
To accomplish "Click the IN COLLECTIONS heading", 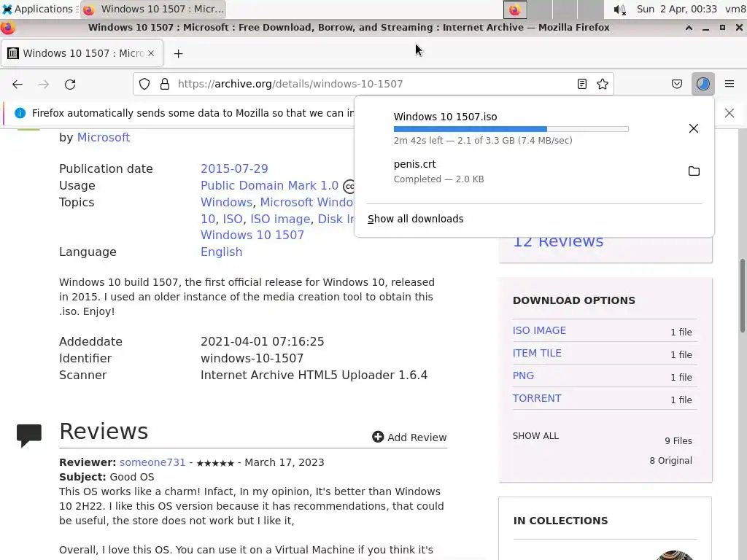I will tap(560, 521).
